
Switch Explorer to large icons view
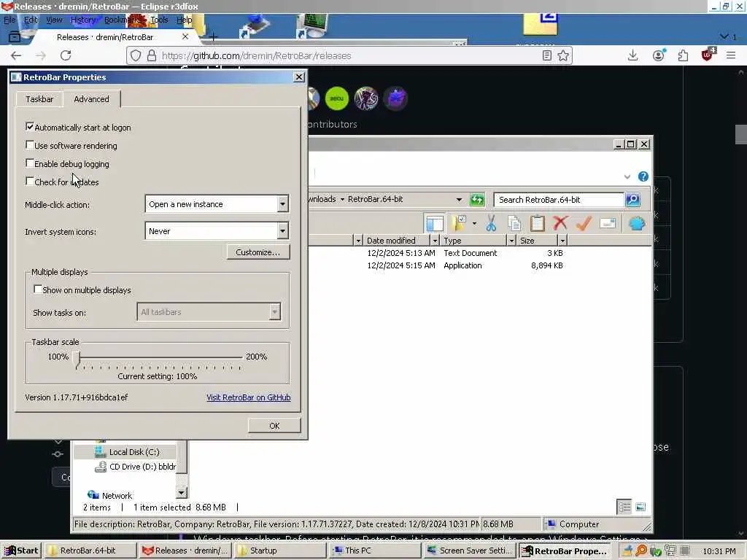(640, 507)
